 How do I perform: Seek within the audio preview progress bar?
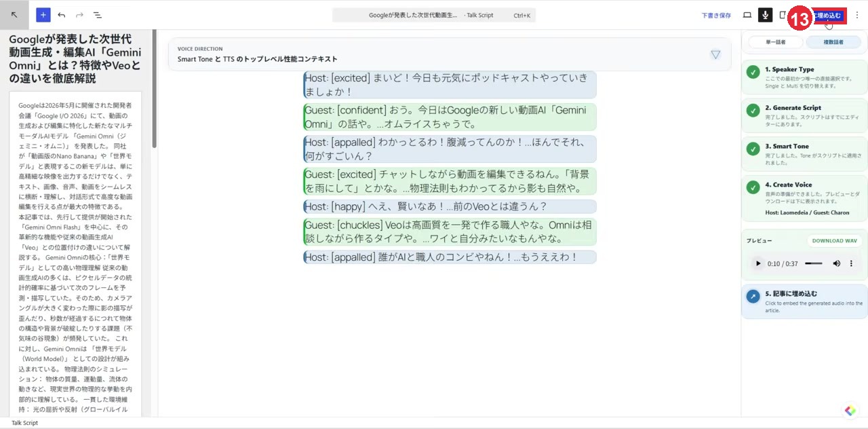[x=813, y=263]
